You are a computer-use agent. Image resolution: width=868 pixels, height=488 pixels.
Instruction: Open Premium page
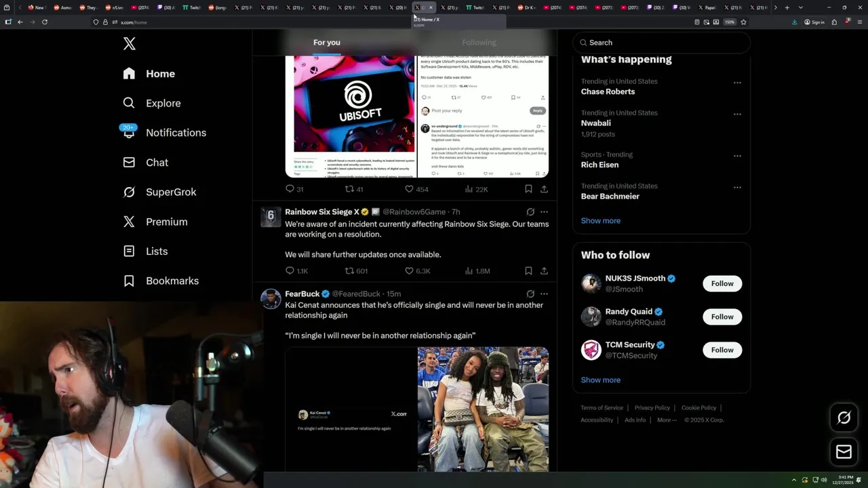pyautogui.click(x=155, y=222)
